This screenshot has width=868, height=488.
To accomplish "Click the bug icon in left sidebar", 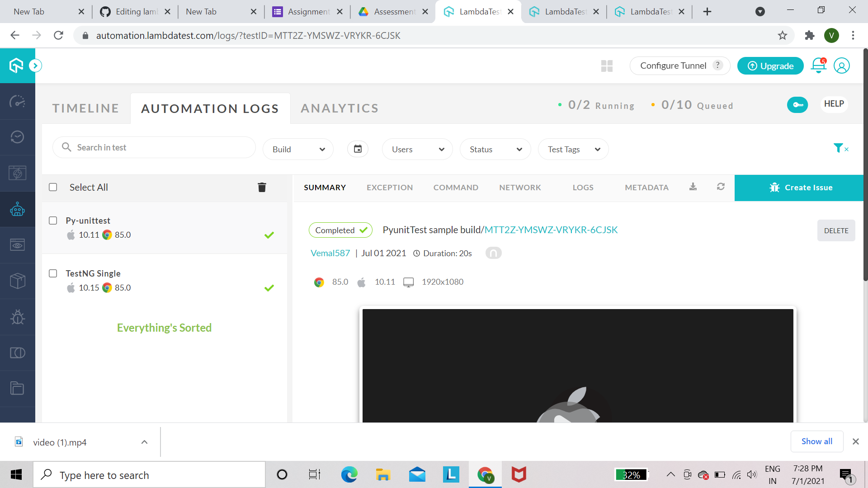I will pyautogui.click(x=17, y=317).
